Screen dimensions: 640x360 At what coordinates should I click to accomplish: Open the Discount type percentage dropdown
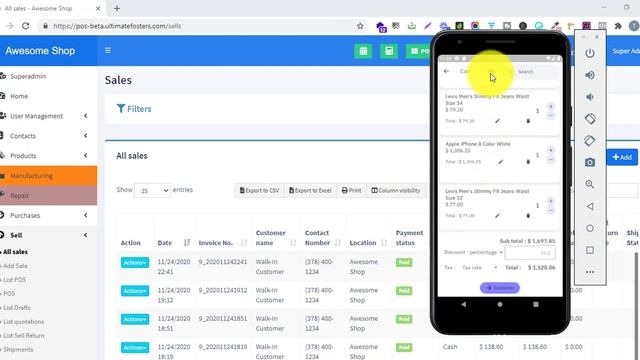pyautogui.click(x=473, y=252)
